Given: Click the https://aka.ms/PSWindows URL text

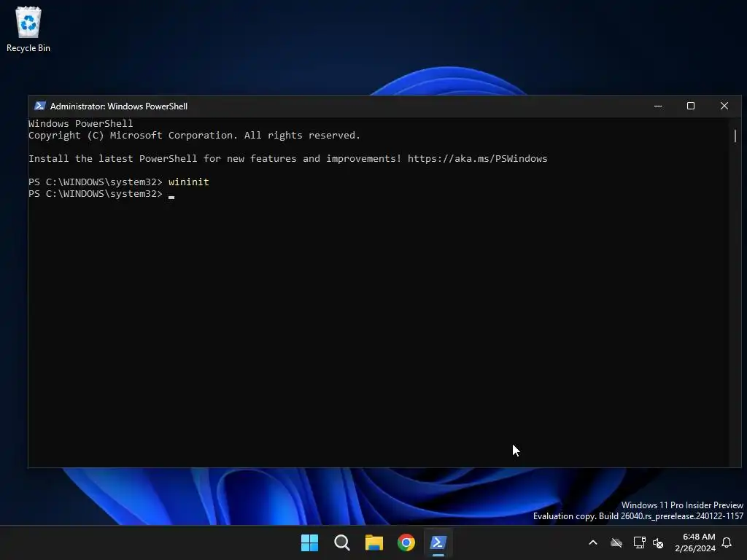Looking at the screenshot, I should [477, 158].
